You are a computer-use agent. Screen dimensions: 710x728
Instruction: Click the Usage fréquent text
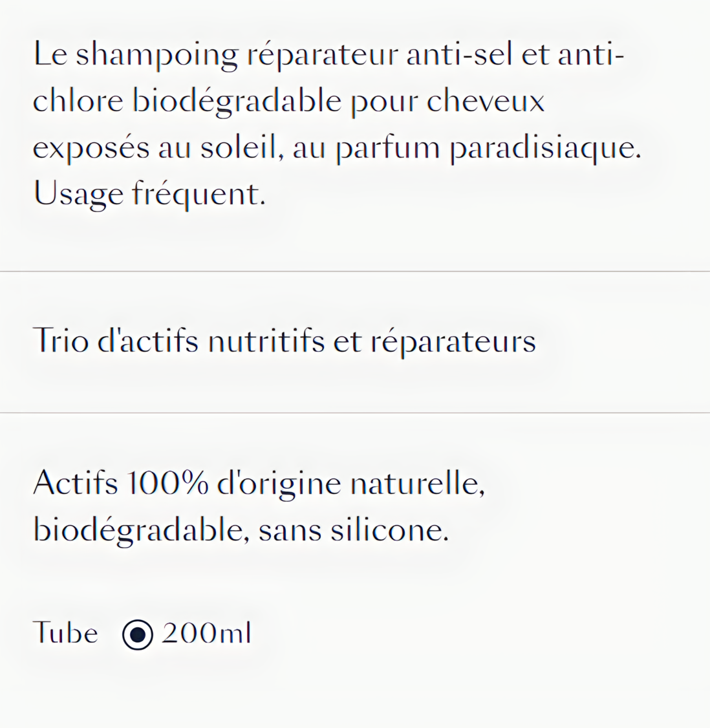[149, 194]
